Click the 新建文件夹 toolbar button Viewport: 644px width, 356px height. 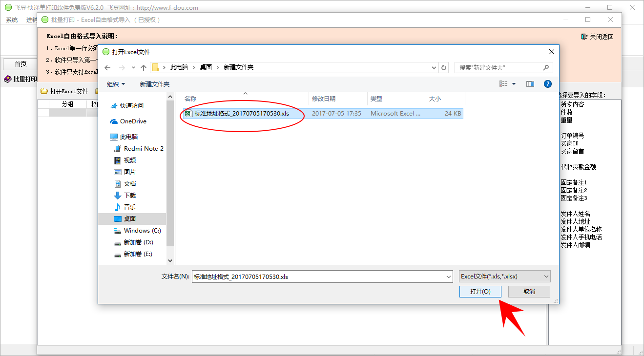[155, 84]
